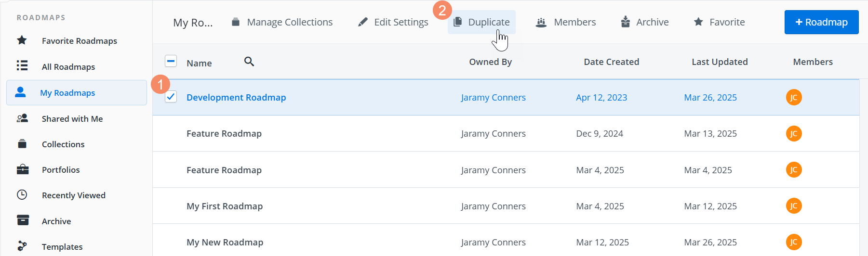The height and width of the screenshot is (256, 868).
Task: Click the blue + Roadmap button
Action: 821,22
